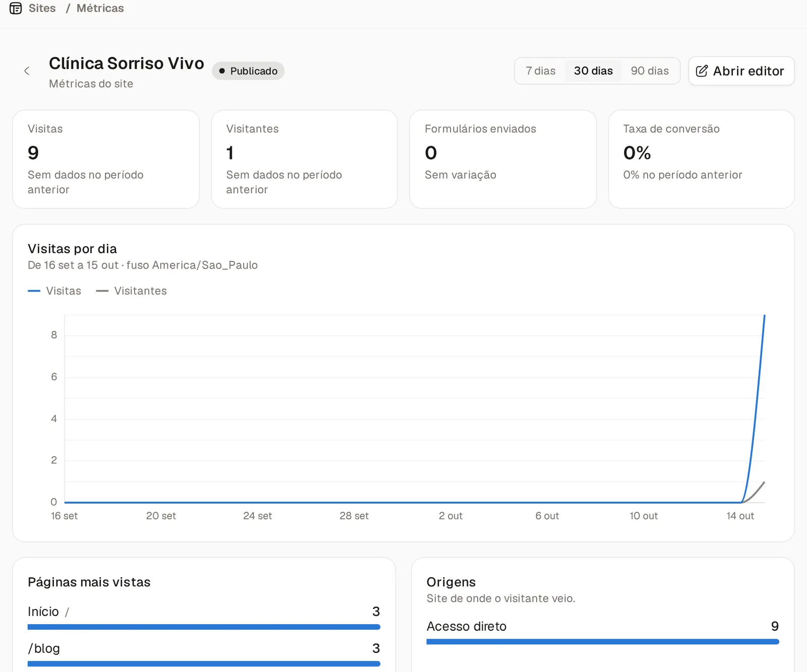The image size is (807, 672).
Task: Click the 2 out axis label
Action: 450,516
